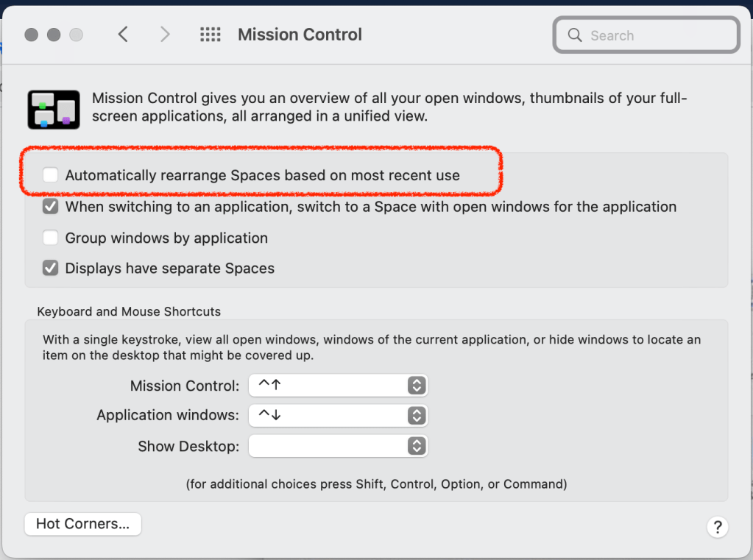Screen dimensions: 753x560
Task: Click the Mission Control pane icon
Action: (x=53, y=109)
